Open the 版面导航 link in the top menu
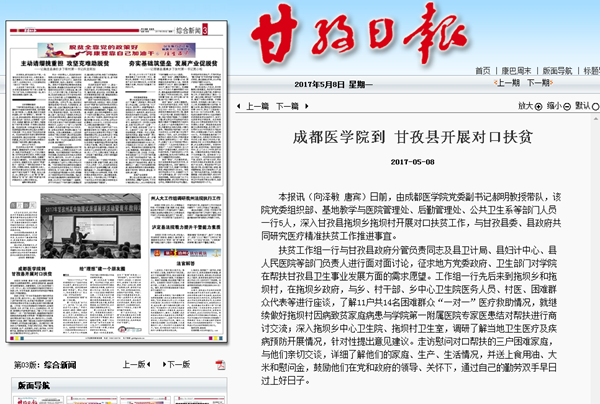 [x=558, y=71]
